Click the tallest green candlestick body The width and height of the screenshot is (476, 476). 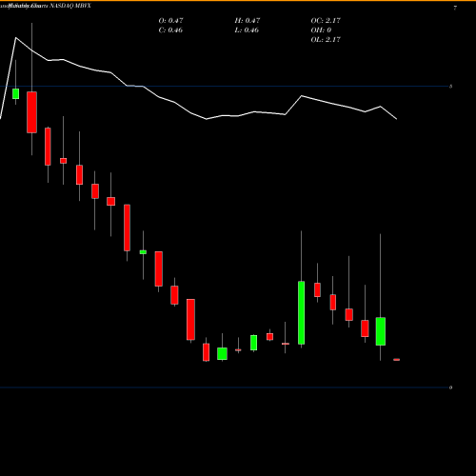pos(301,312)
